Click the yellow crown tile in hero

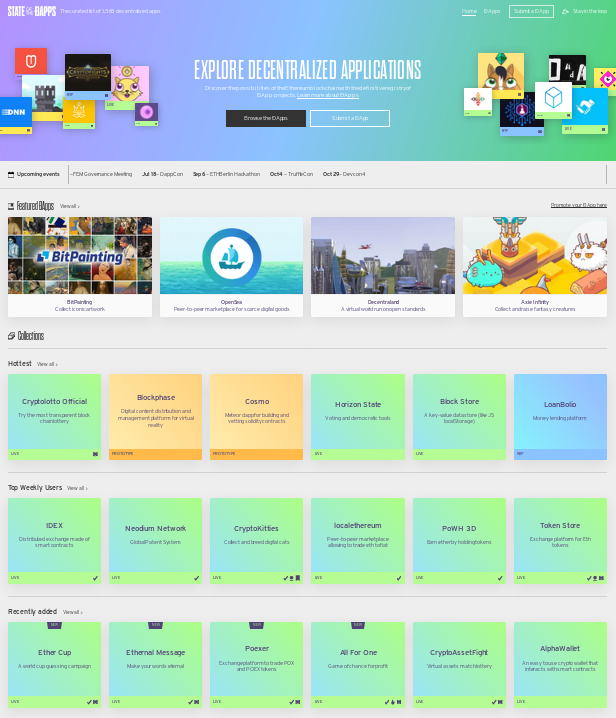pos(79,114)
